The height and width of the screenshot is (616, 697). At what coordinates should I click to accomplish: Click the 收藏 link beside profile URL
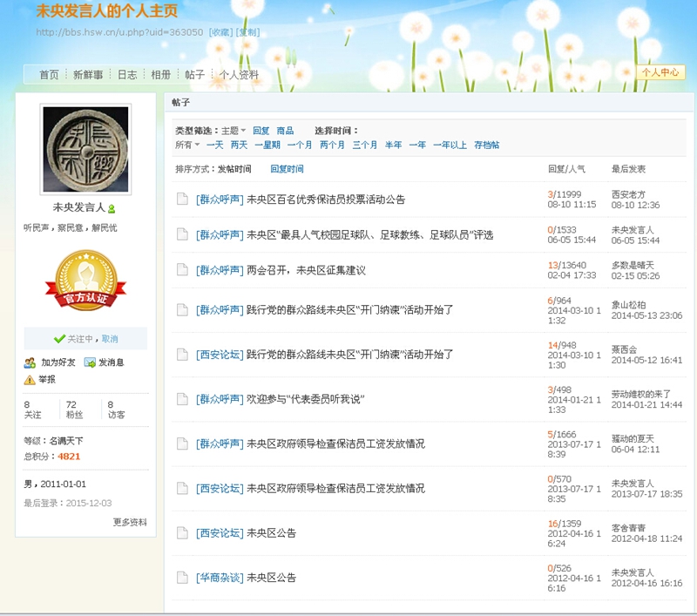click(x=220, y=32)
